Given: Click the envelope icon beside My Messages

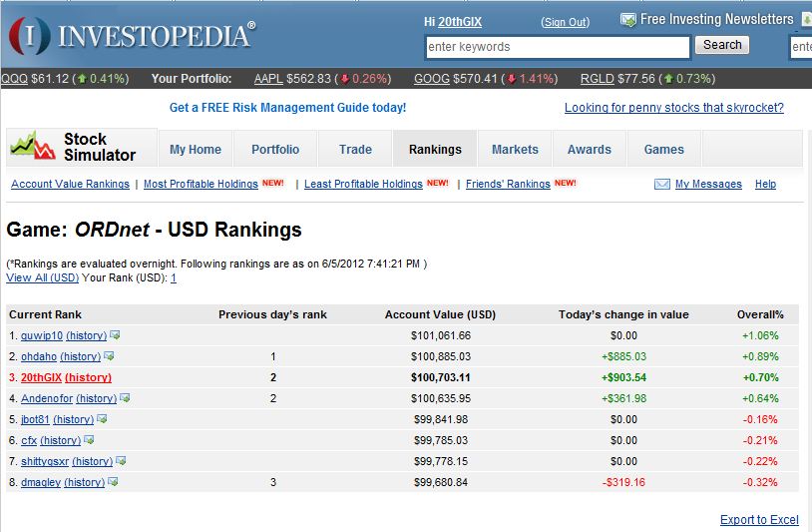Looking at the screenshot, I should pyautogui.click(x=661, y=185).
